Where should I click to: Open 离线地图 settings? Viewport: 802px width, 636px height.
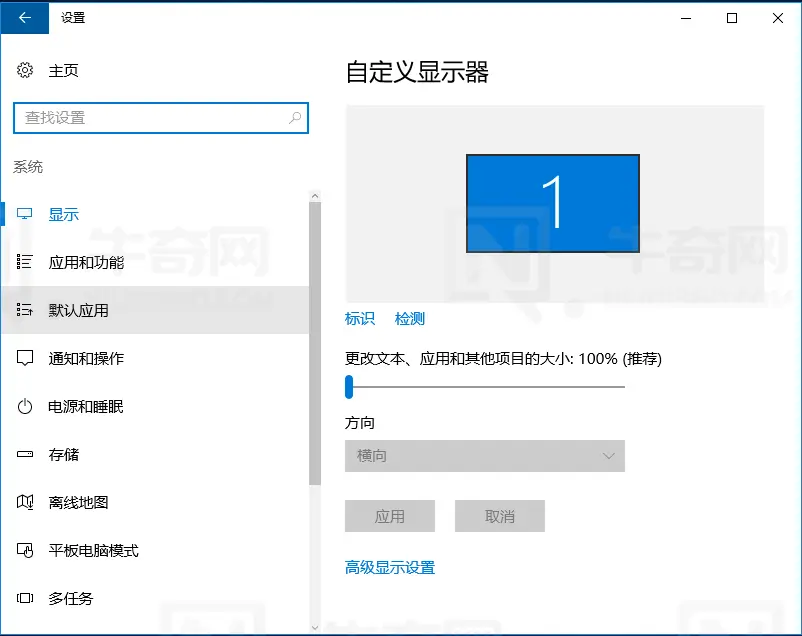point(155,502)
